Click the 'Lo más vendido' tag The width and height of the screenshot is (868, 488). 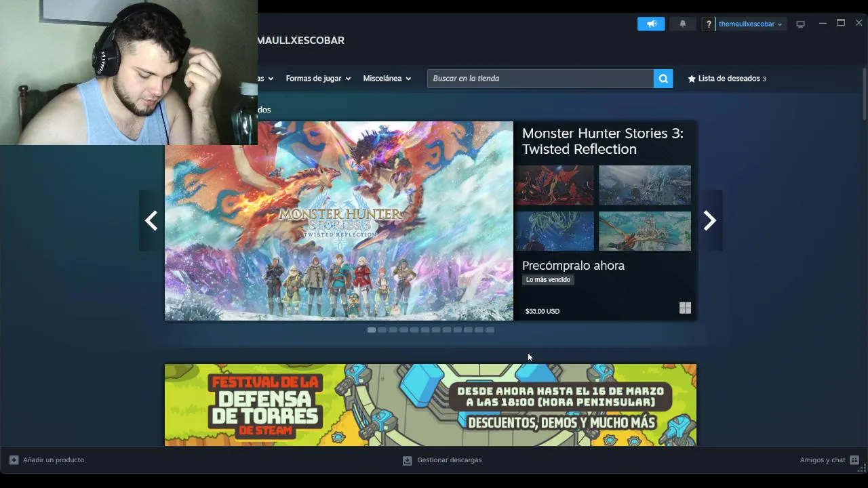click(548, 280)
